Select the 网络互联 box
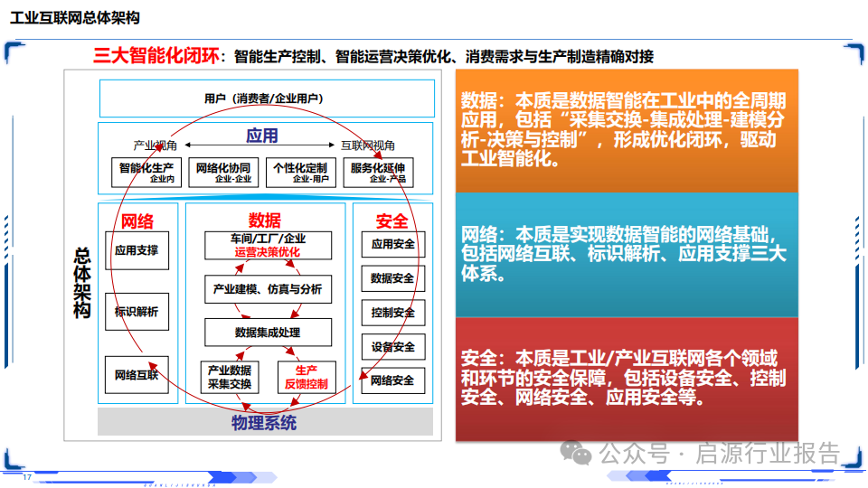This screenshot has height=488, width=868. [x=137, y=374]
